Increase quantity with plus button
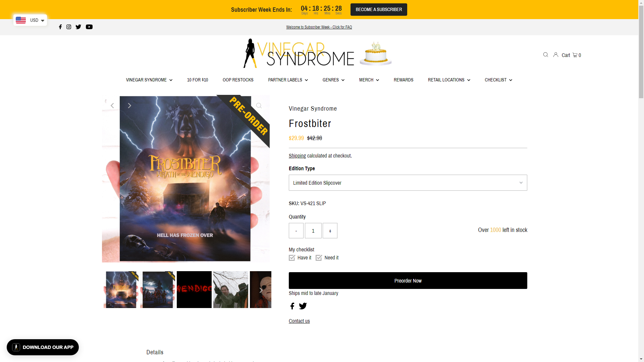This screenshot has height=362, width=644. coord(330,231)
